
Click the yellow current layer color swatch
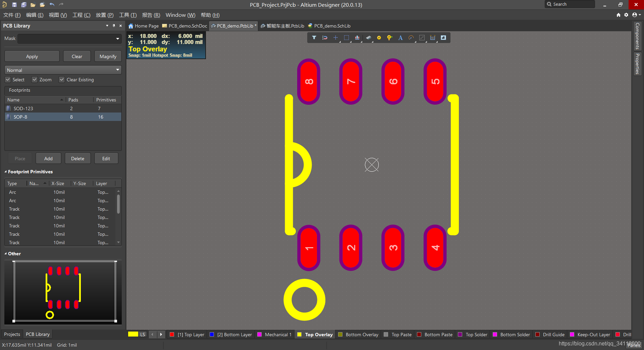[x=133, y=334]
